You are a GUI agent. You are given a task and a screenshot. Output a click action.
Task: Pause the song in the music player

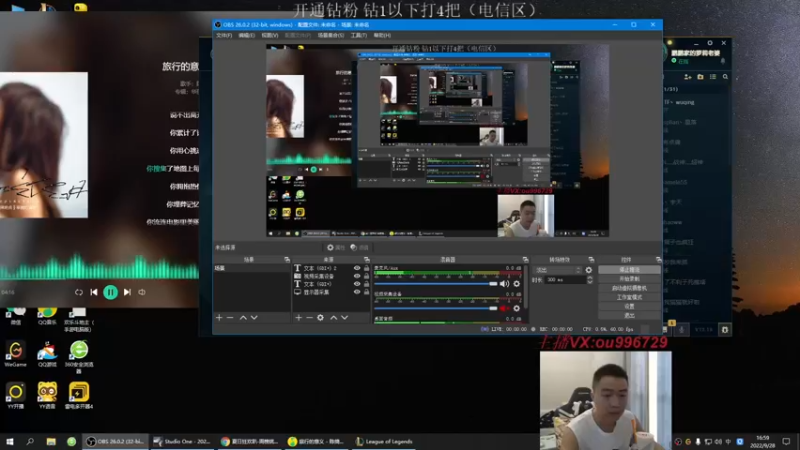[x=110, y=292]
